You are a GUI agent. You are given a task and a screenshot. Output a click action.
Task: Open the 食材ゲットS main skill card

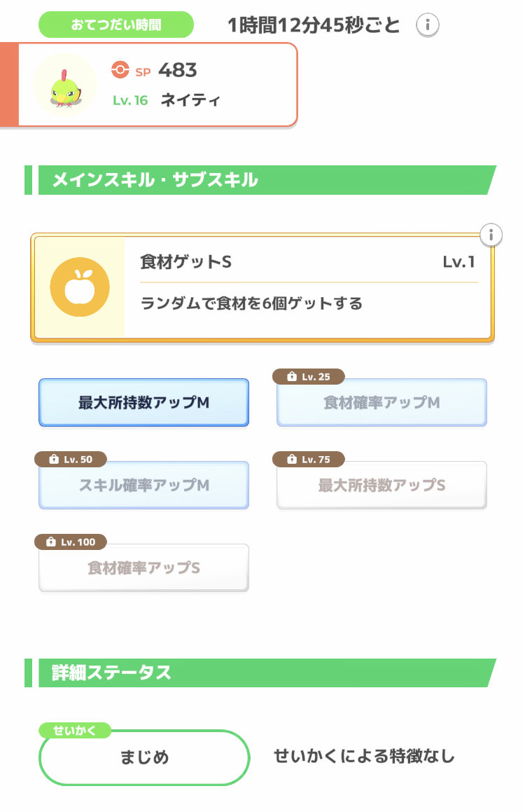click(x=308, y=287)
